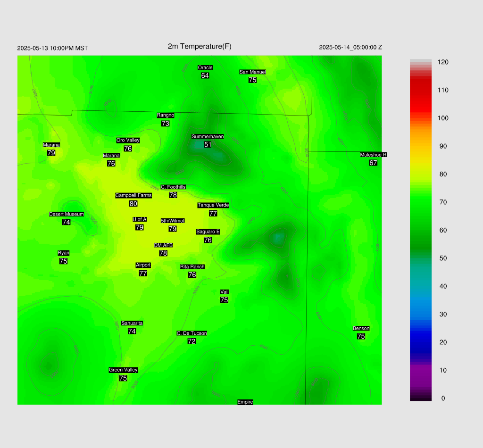Select the Oracle station label
This screenshot has width=483, height=448.
(x=205, y=67)
